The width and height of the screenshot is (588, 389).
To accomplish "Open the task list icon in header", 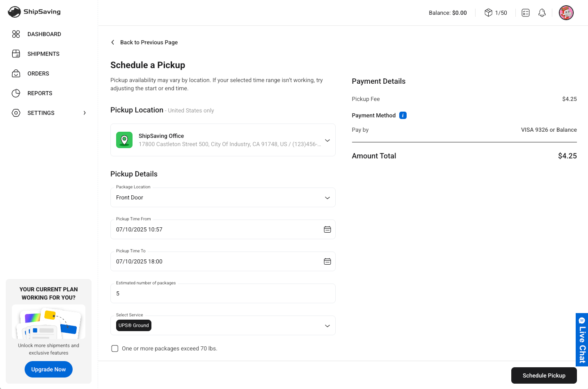I will pyautogui.click(x=526, y=13).
